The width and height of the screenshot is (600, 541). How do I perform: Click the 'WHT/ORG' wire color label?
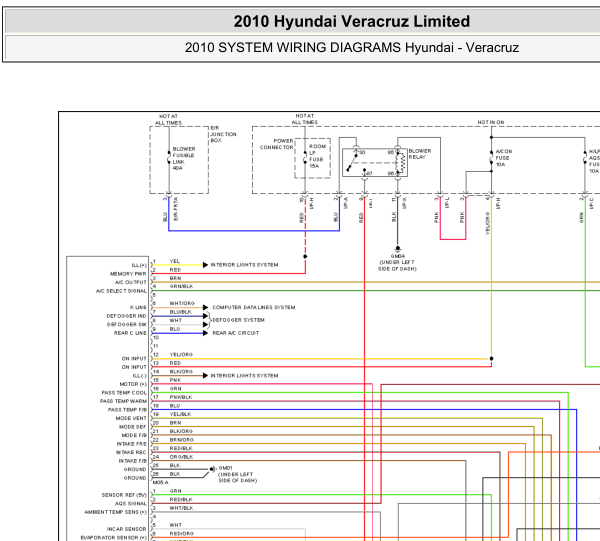coord(182,303)
